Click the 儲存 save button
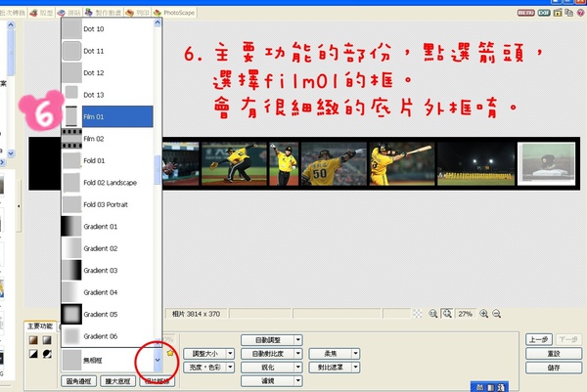Viewport: 587px width, 392px height. 554,368
